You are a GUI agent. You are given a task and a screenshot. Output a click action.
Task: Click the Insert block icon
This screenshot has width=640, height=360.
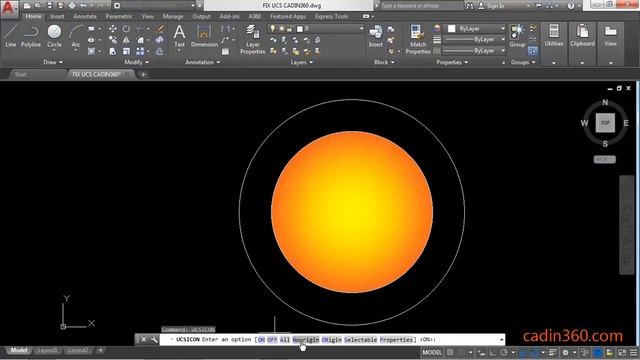click(x=376, y=36)
